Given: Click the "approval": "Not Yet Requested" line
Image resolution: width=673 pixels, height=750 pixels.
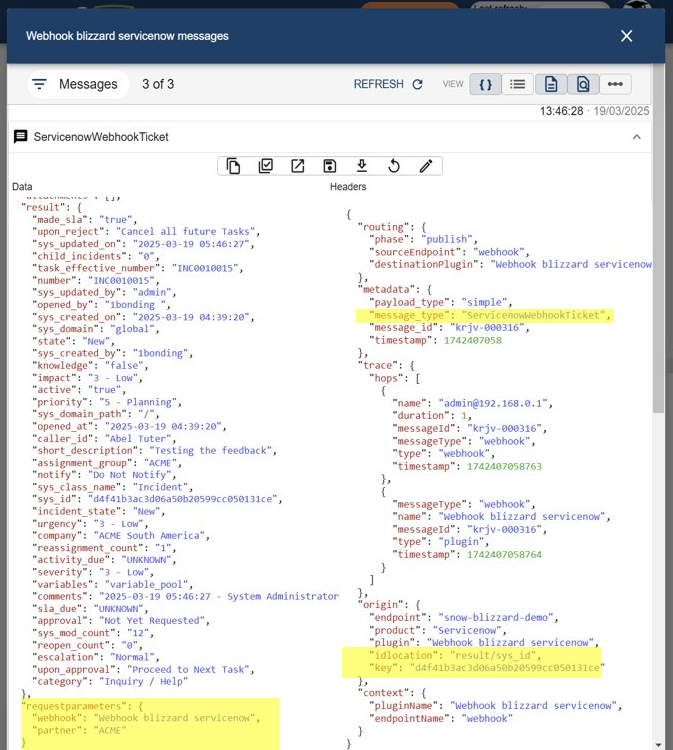Looking at the screenshot, I should [x=121, y=621].
